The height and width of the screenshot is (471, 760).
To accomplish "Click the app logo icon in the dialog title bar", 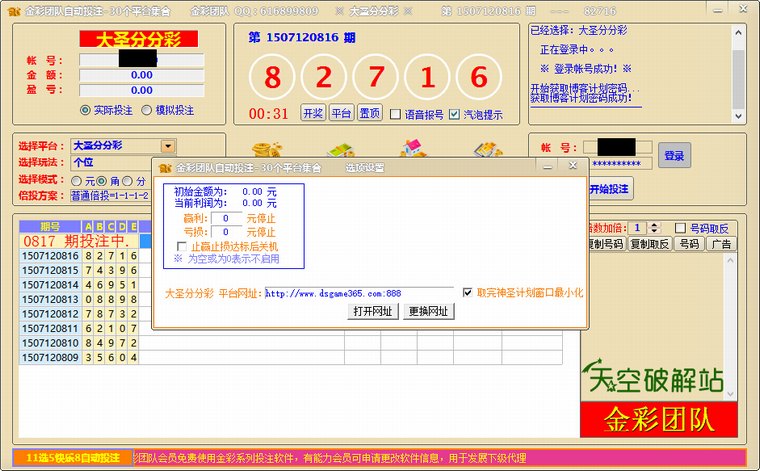I will tap(164, 167).
